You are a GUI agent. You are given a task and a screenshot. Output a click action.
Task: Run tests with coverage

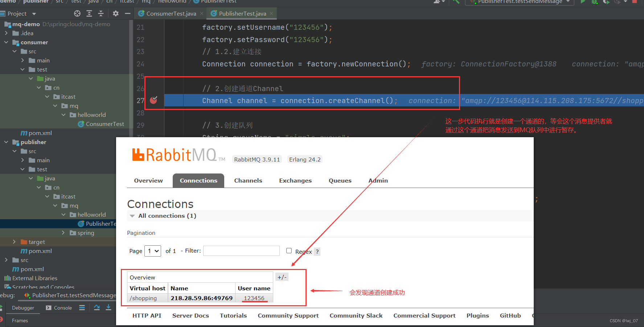coord(606,2)
